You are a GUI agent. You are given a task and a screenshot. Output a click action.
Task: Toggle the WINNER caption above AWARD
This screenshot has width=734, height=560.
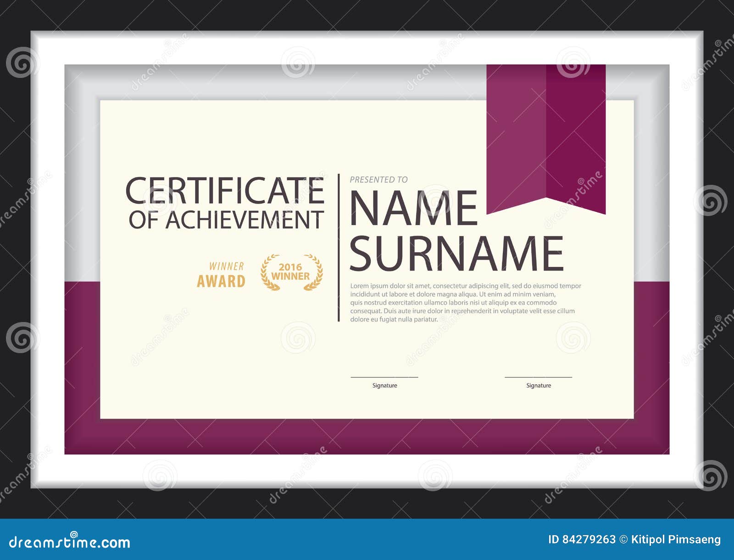(226, 265)
